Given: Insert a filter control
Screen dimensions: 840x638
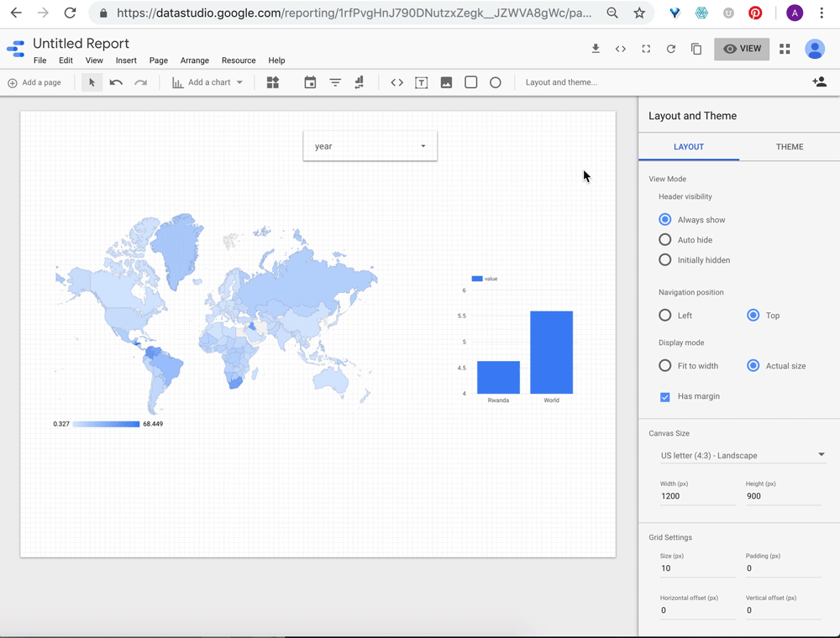Looking at the screenshot, I should coord(335,82).
